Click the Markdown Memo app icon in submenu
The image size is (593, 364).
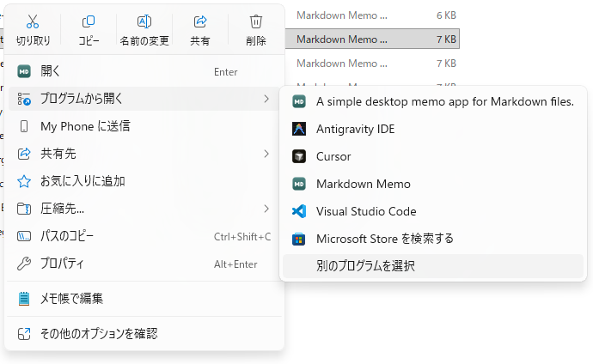point(299,184)
